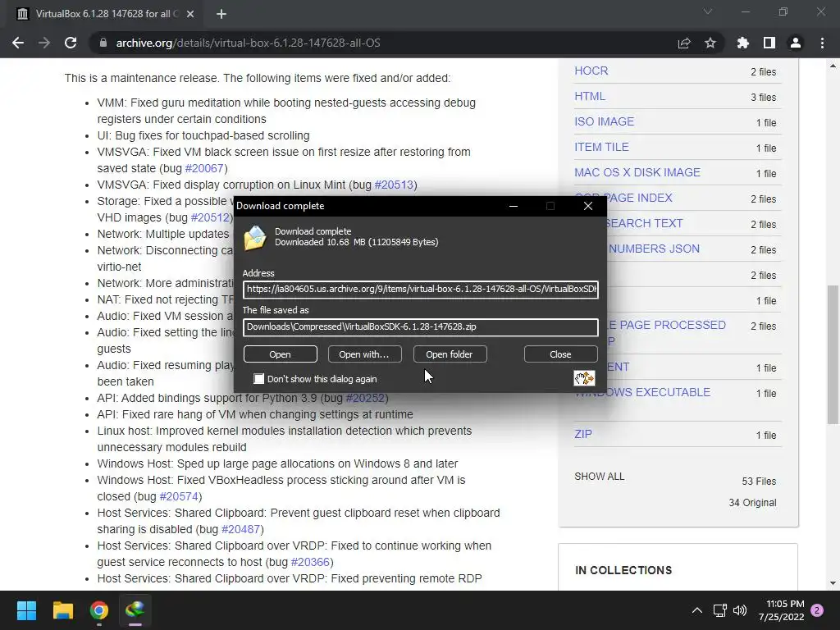Click the scrollbar down arrow
840x630 pixels.
click(833, 583)
